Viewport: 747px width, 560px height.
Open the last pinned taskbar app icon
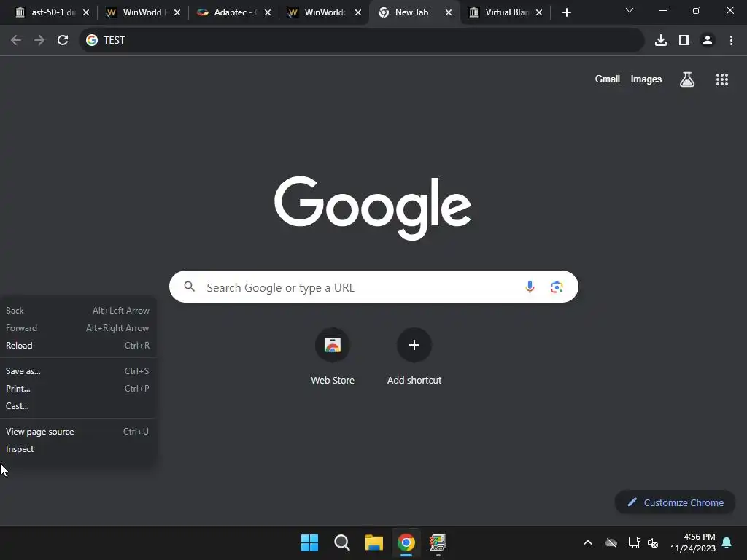click(438, 542)
